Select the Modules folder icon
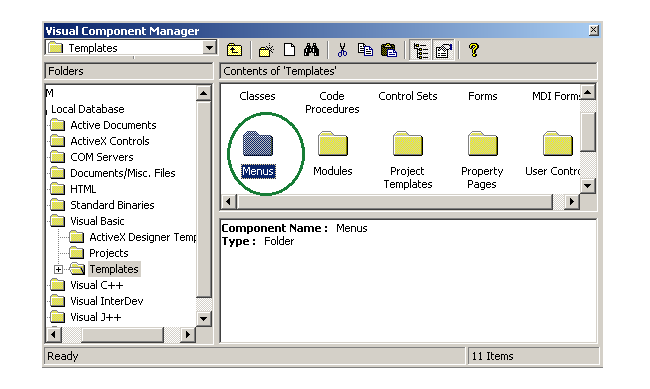This screenshot has height=389, width=650. pos(332,143)
